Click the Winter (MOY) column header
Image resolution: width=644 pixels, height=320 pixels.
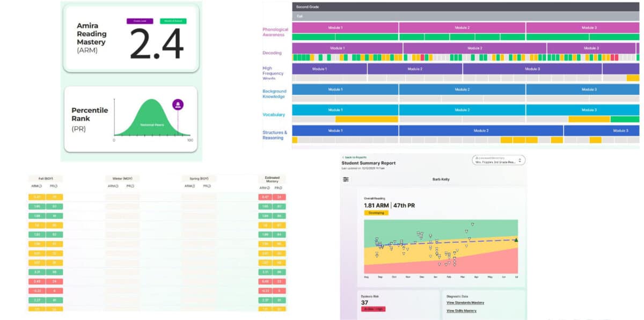pyautogui.click(x=122, y=178)
